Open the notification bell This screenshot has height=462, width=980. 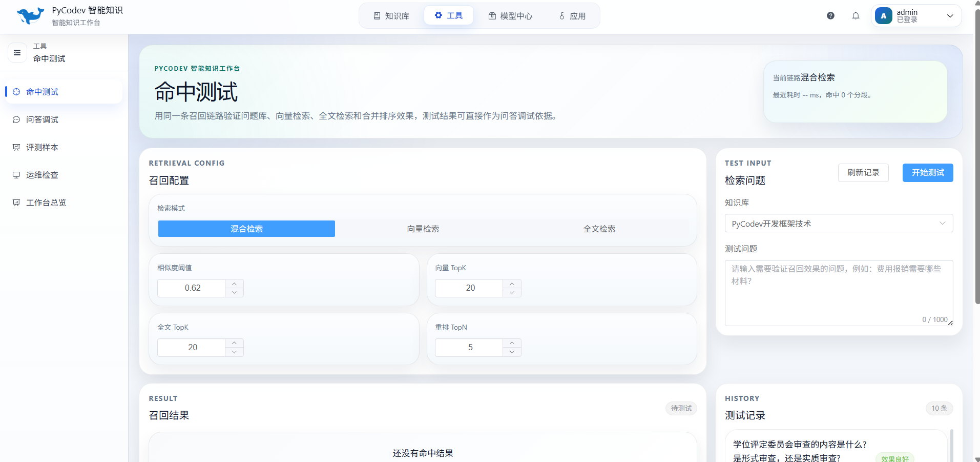pyautogui.click(x=856, y=16)
